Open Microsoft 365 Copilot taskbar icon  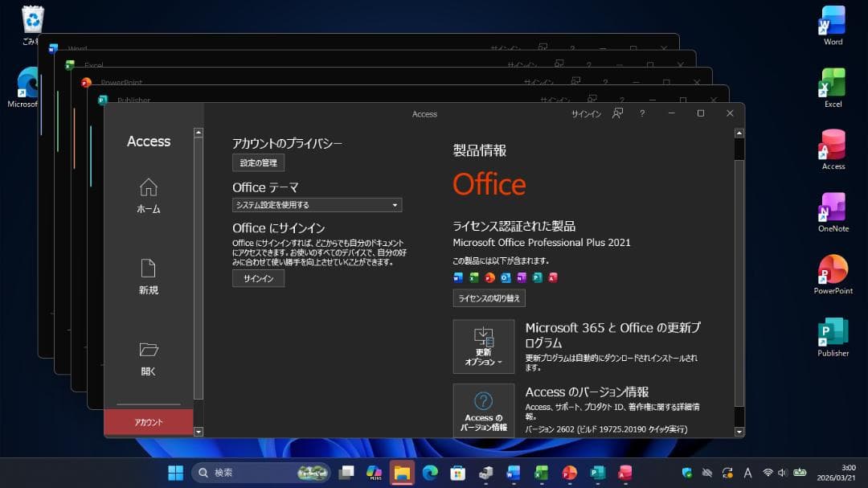(x=375, y=473)
